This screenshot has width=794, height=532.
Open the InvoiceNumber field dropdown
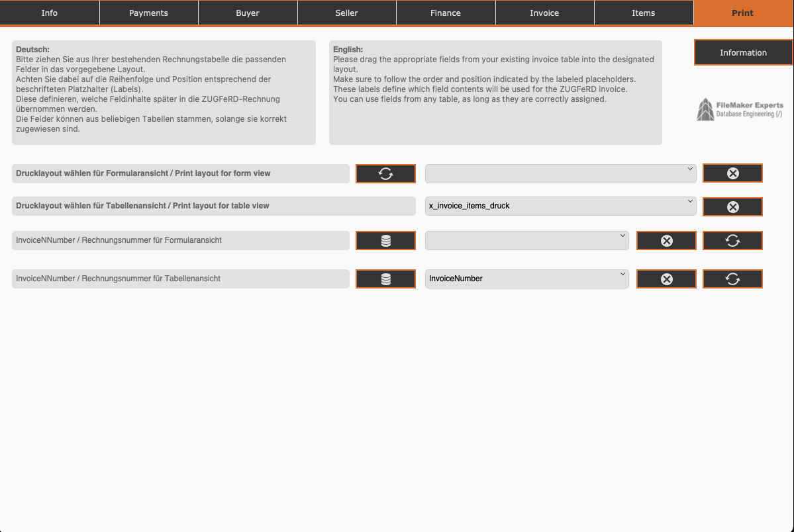pyautogui.click(x=526, y=279)
